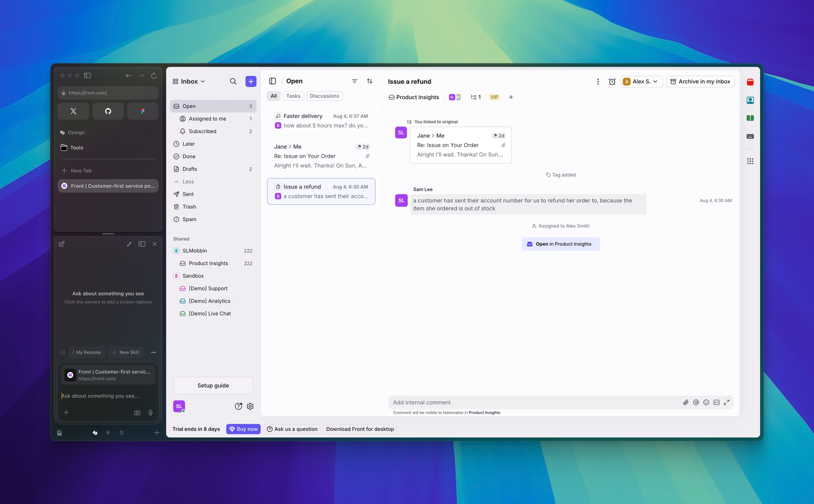Open the keyboard shortcuts plugin icon

[x=750, y=136]
